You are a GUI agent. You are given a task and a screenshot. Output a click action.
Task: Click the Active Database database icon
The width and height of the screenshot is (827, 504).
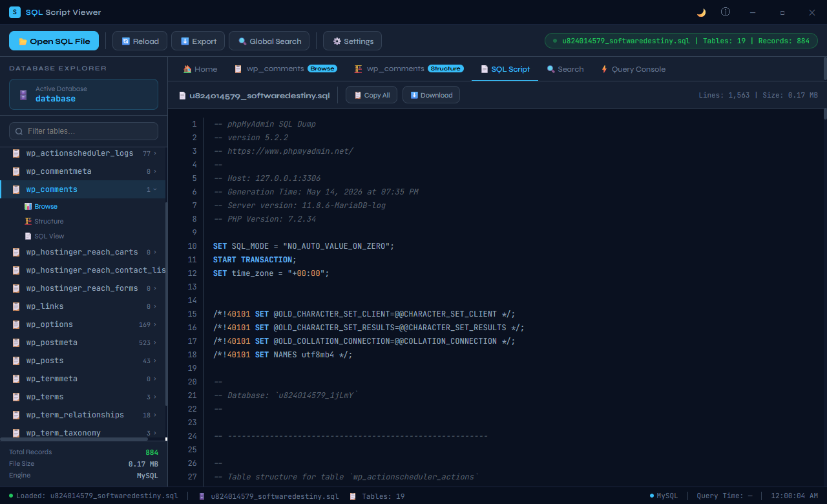23,94
